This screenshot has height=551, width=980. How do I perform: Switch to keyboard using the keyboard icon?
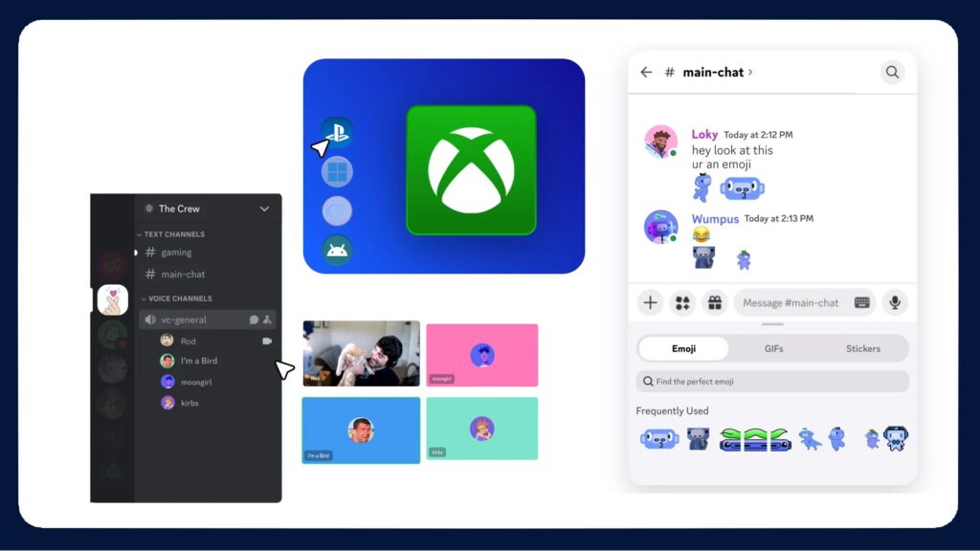click(862, 303)
